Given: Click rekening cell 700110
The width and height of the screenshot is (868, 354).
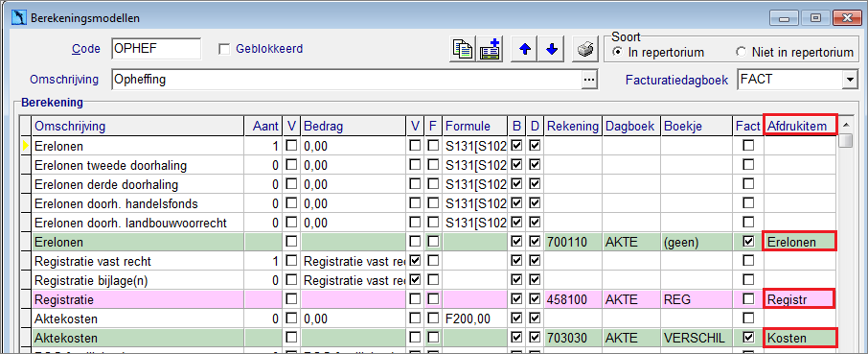Looking at the screenshot, I should click(573, 242).
